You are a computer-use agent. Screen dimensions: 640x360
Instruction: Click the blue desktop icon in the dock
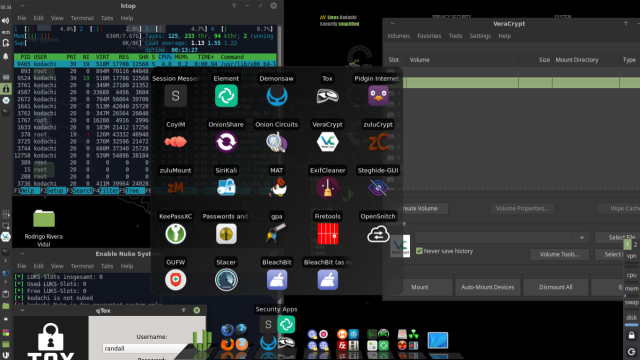(438, 340)
